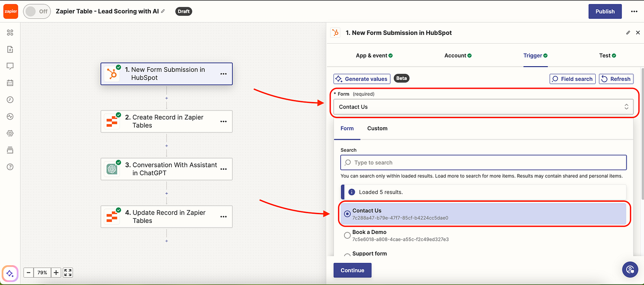Select the Custom sub-tab
Image resolution: width=644 pixels, height=285 pixels.
pos(377,128)
